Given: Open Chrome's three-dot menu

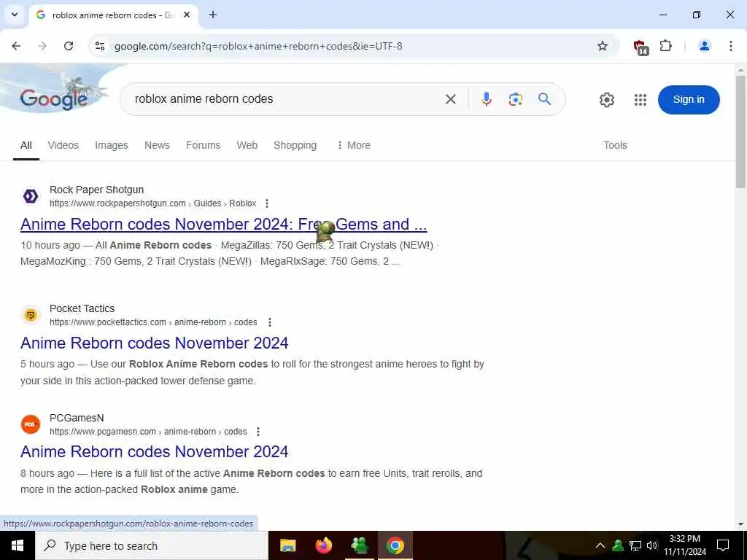Looking at the screenshot, I should (730, 46).
